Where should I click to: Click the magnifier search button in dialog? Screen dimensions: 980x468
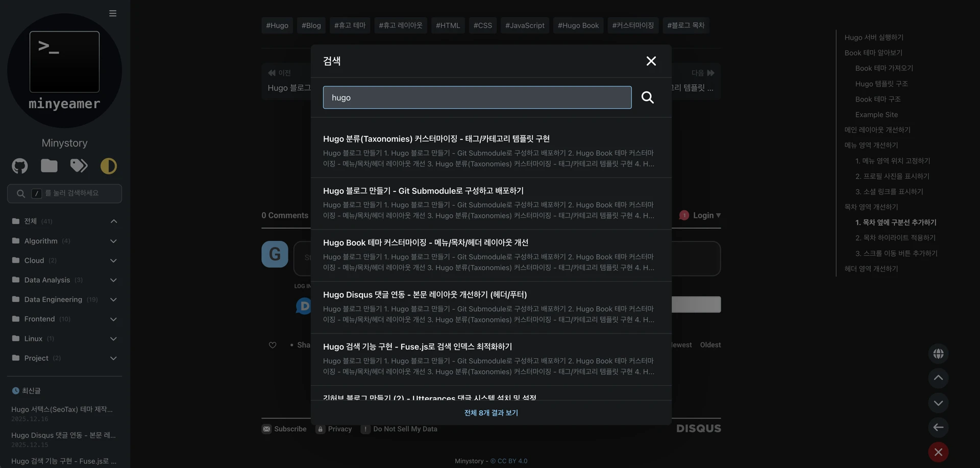pyautogui.click(x=647, y=97)
